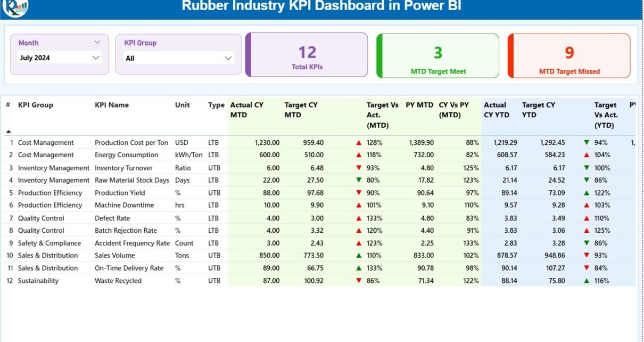The width and height of the screenshot is (644, 342).
Task: Expand the KPI Group slicer header chevron
Action: tap(229, 42)
